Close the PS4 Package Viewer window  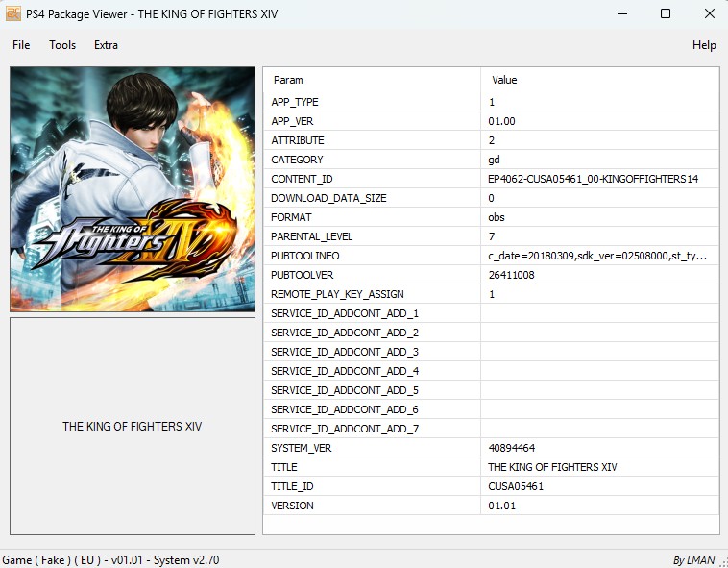pos(710,13)
